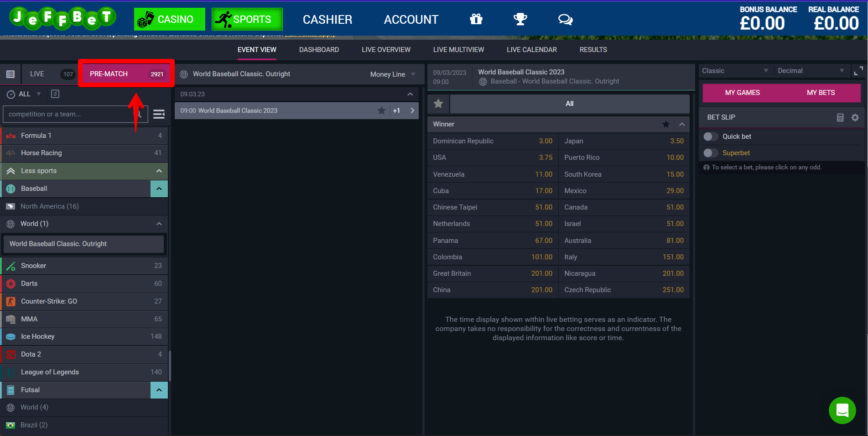Open the Money Line market dropdown

tap(393, 74)
